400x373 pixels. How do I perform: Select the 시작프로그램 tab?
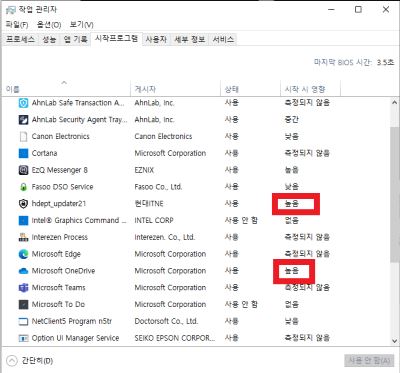tap(116, 38)
